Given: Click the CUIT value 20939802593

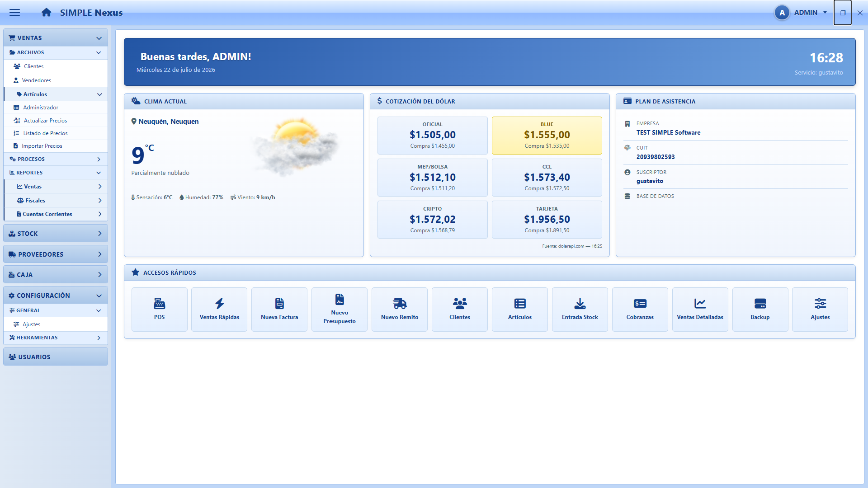Looking at the screenshot, I should click(x=656, y=157).
